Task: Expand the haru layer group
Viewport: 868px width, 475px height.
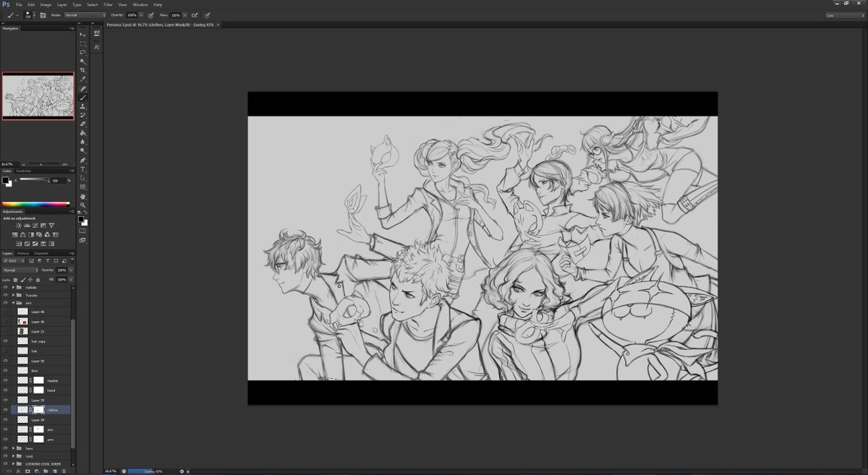Action: pos(13,448)
